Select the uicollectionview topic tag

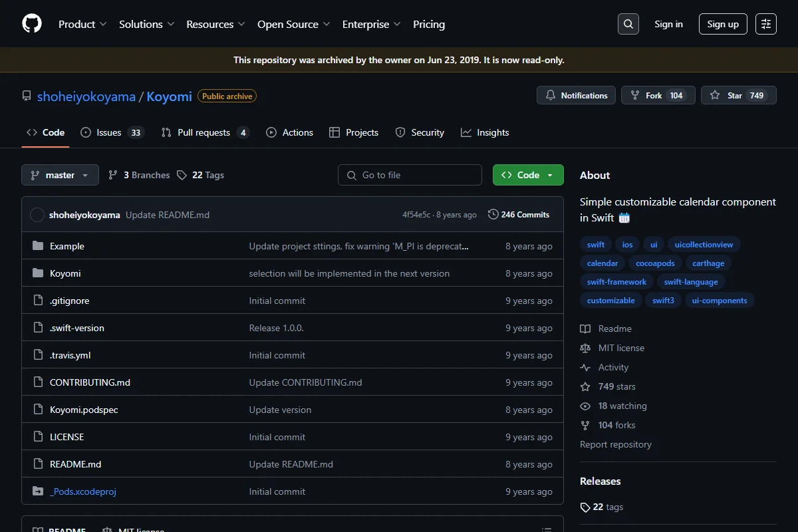(x=704, y=245)
